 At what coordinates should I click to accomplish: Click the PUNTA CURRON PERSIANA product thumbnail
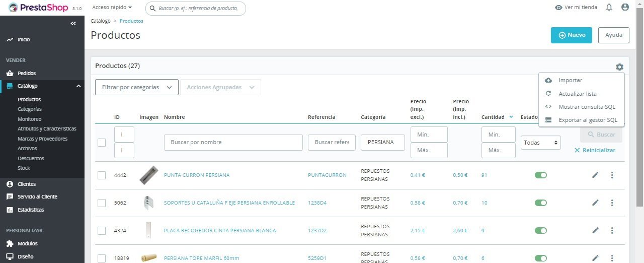(148, 175)
